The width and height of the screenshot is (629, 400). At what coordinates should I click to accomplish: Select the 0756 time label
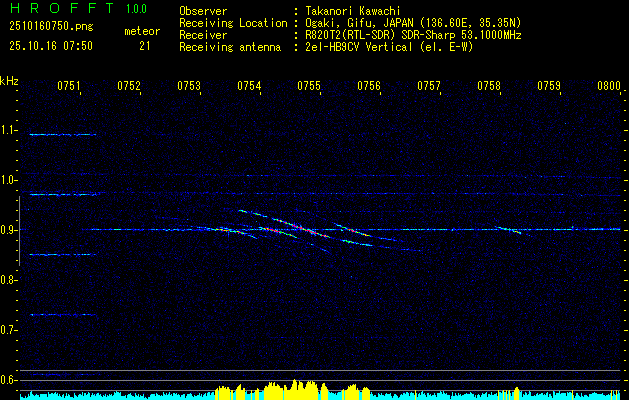click(369, 86)
